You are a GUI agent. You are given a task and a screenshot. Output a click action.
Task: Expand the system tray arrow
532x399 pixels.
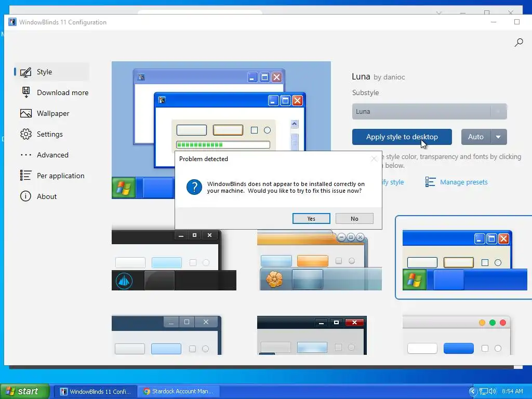click(x=473, y=392)
